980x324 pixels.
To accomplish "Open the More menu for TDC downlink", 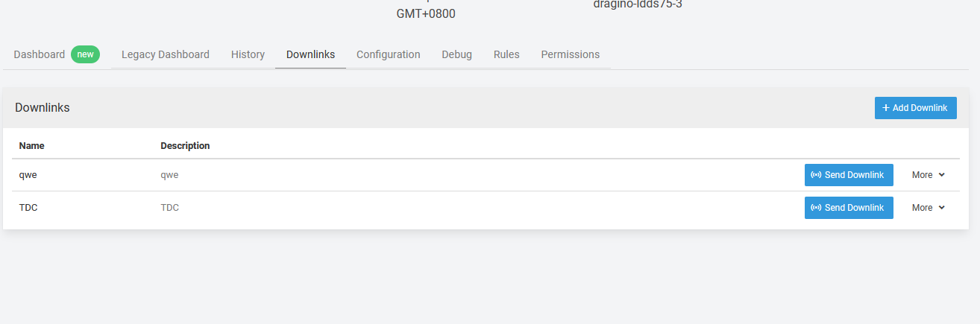I will coord(929,208).
